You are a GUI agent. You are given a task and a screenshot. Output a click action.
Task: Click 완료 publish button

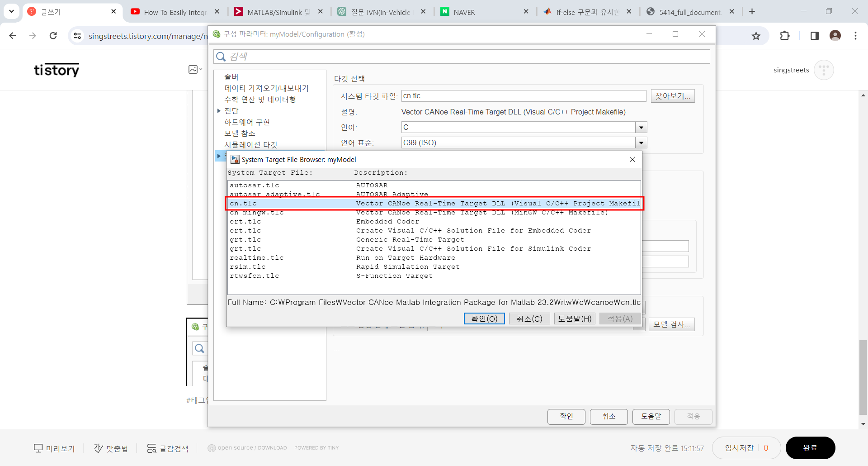[x=810, y=448]
